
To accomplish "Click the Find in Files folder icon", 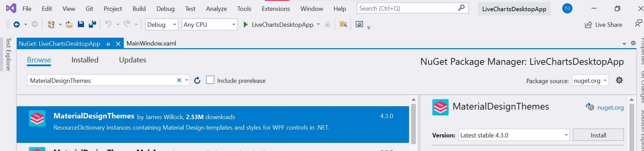I will pos(343,24).
